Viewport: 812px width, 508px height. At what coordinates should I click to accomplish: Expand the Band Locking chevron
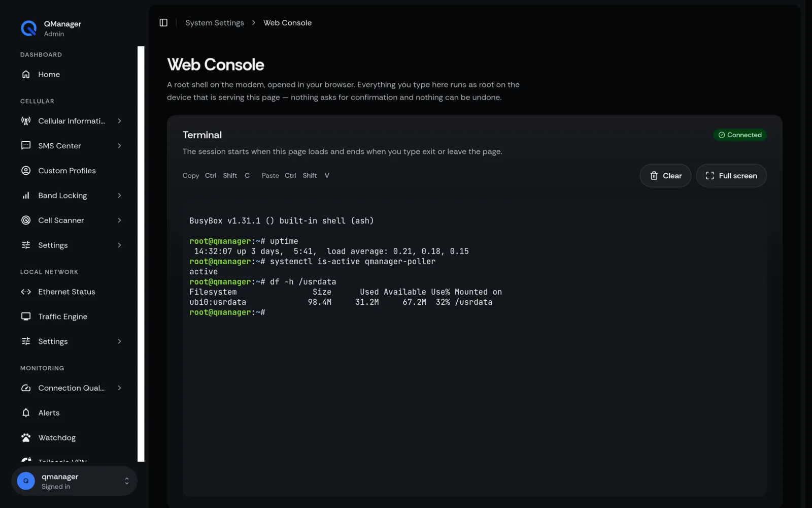[119, 196]
